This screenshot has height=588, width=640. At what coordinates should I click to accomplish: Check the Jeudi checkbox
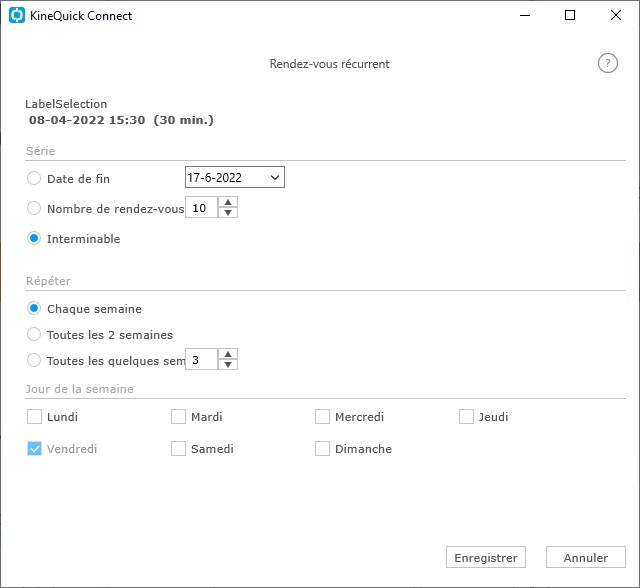click(466, 417)
